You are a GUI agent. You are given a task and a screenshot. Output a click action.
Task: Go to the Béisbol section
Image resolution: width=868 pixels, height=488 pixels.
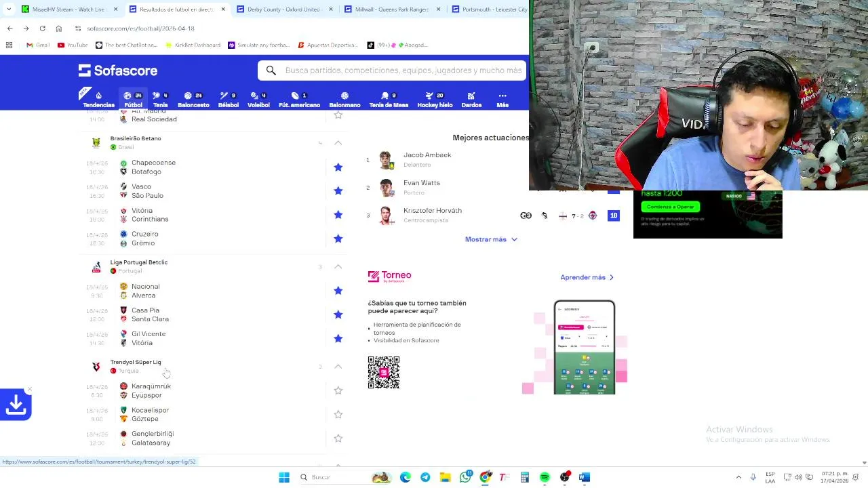pyautogui.click(x=229, y=100)
